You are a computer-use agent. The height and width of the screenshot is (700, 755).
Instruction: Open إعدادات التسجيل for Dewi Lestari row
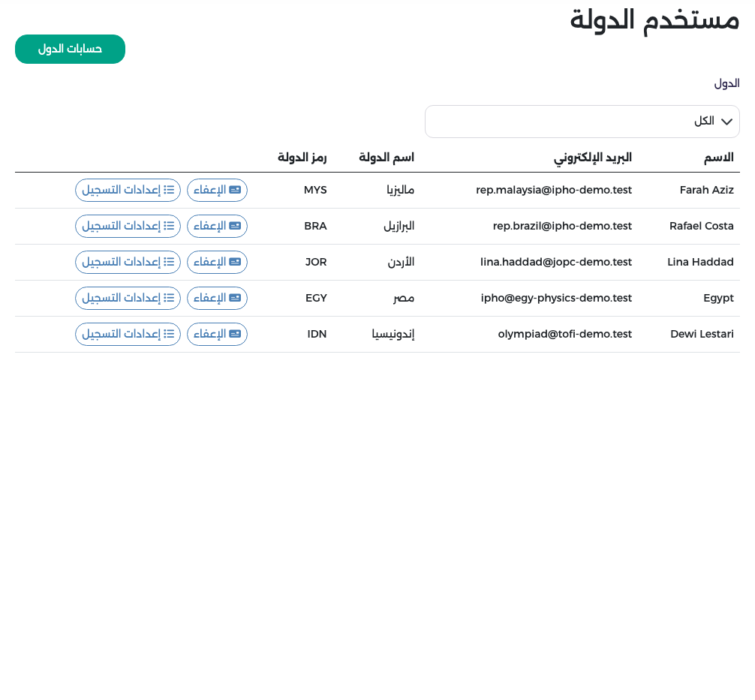click(128, 335)
